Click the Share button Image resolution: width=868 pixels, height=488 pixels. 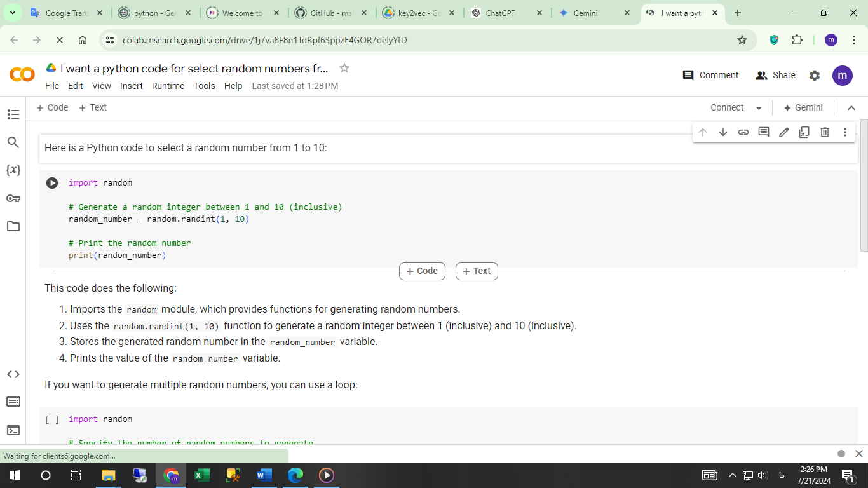coord(775,75)
